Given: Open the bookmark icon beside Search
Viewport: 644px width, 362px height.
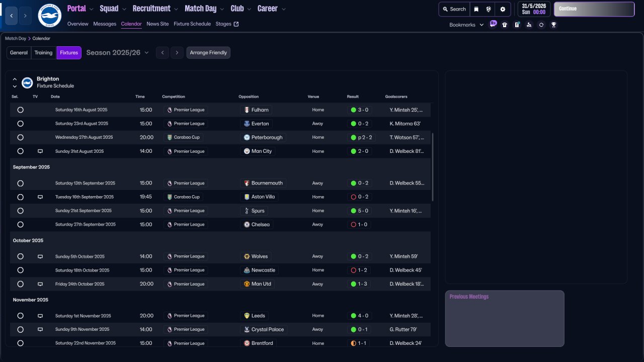Looking at the screenshot, I should coord(476,9).
